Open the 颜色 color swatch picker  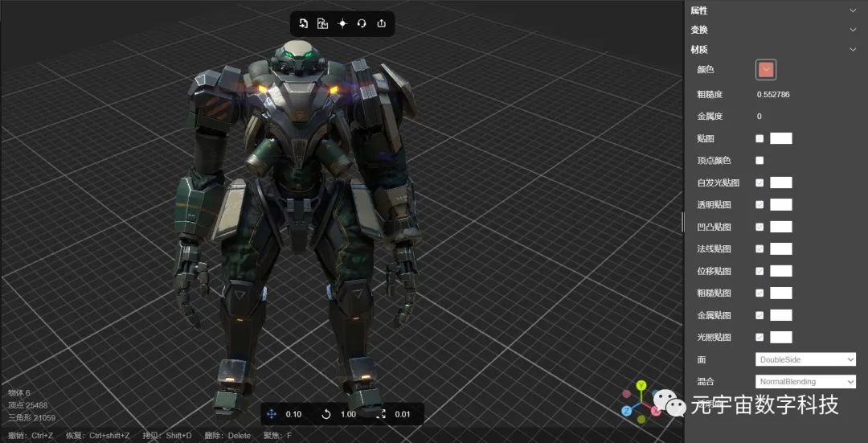click(766, 70)
